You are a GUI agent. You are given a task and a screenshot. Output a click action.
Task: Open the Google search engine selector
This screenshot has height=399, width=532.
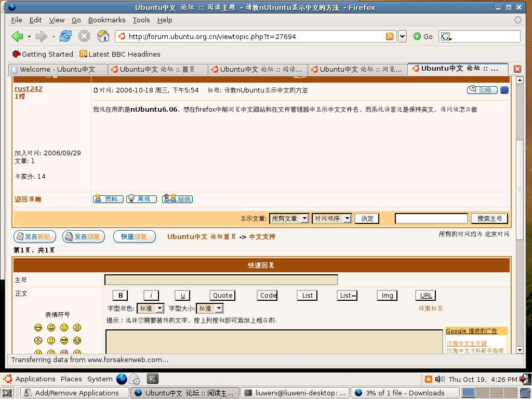(x=446, y=36)
